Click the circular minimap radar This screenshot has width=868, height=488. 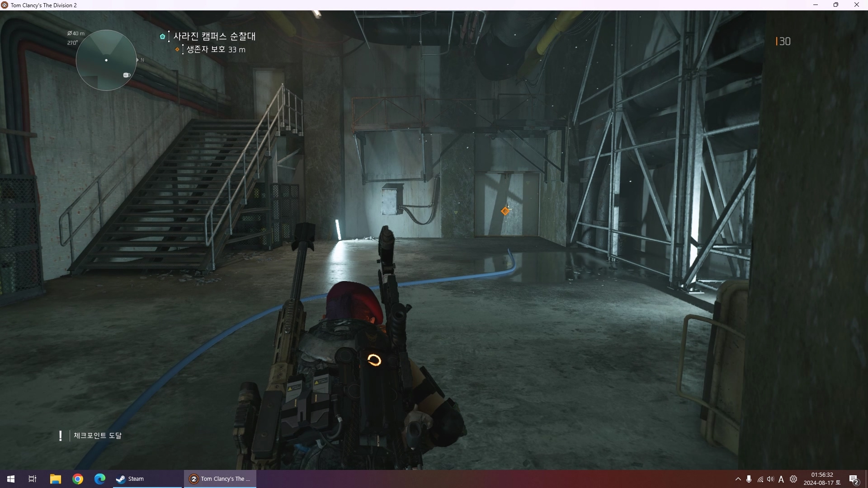tap(106, 60)
